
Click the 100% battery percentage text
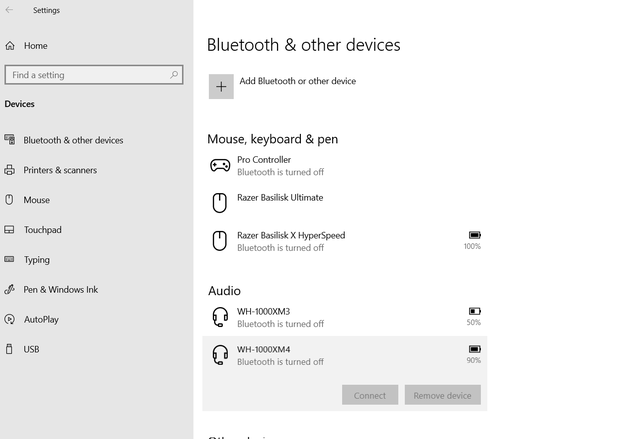pyautogui.click(x=472, y=246)
